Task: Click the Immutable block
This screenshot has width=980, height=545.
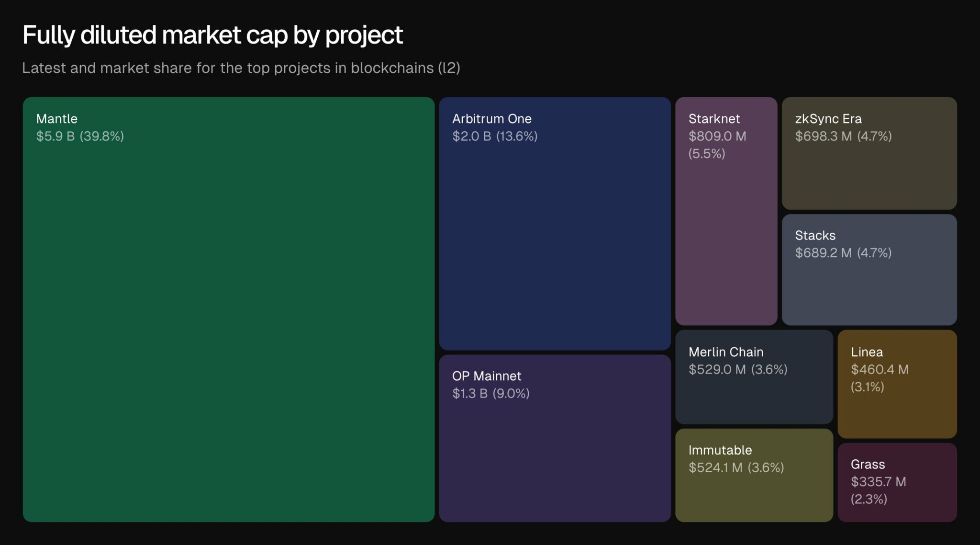Action: point(754,475)
